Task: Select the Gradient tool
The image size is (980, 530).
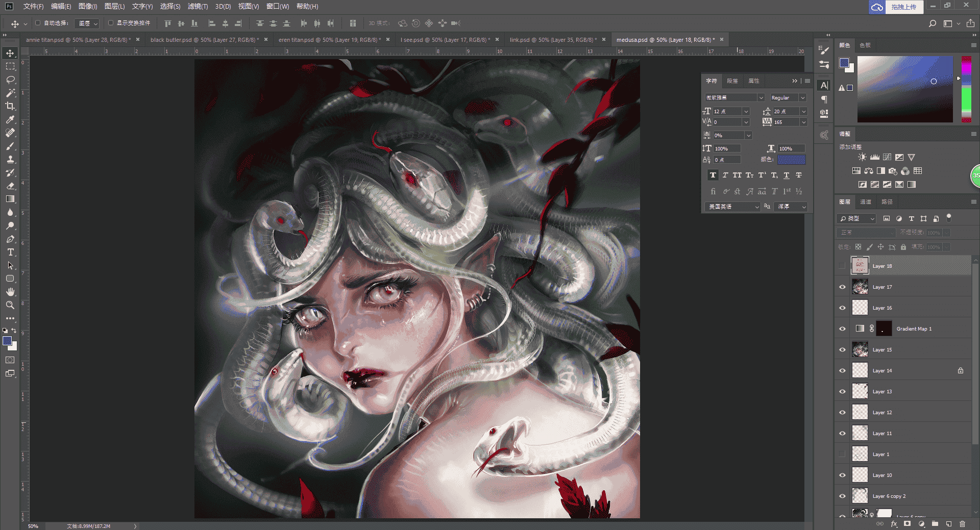Action: pyautogui.click(x=10, y=199)
